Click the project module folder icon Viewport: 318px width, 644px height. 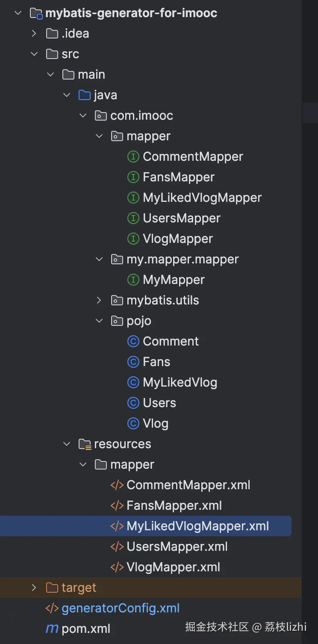click(x=36, y=13)
